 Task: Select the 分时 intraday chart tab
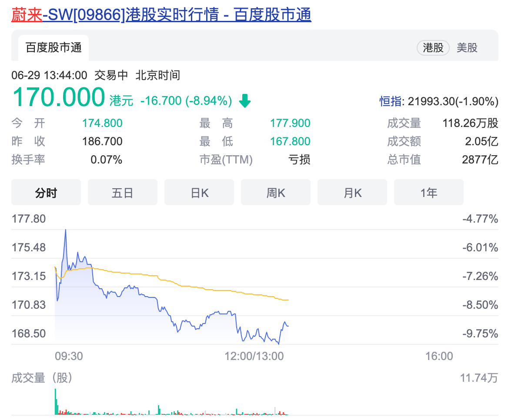pyautogui.click(x=46, y=192)
